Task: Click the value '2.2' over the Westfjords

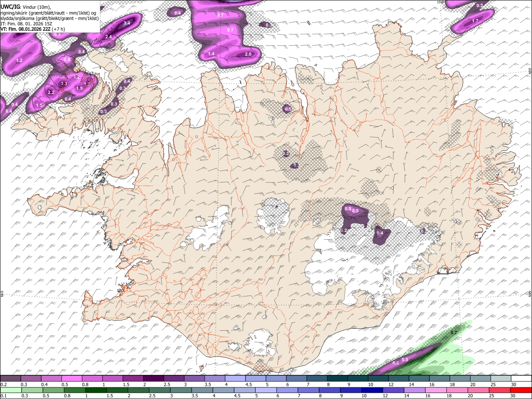Action: click(51, 92)
